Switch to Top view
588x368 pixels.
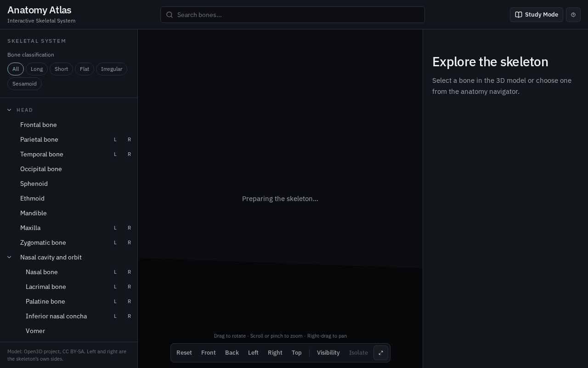pyautogui.click(x=297, y=353)
